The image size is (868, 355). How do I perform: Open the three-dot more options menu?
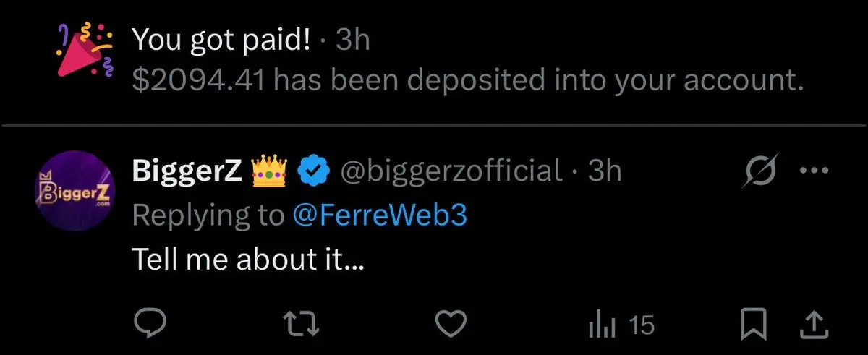[814, 171]
